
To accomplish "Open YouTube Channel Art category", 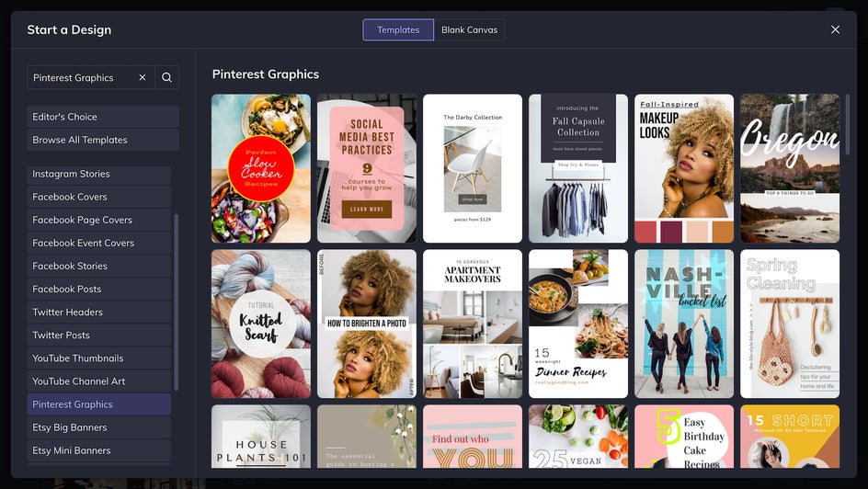I will click(99, 381).
